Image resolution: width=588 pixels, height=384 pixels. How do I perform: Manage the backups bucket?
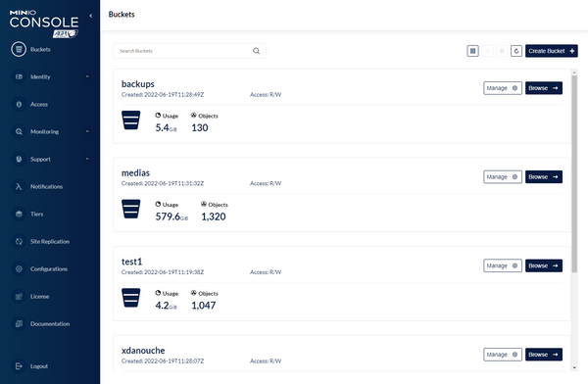coord(503,88)
